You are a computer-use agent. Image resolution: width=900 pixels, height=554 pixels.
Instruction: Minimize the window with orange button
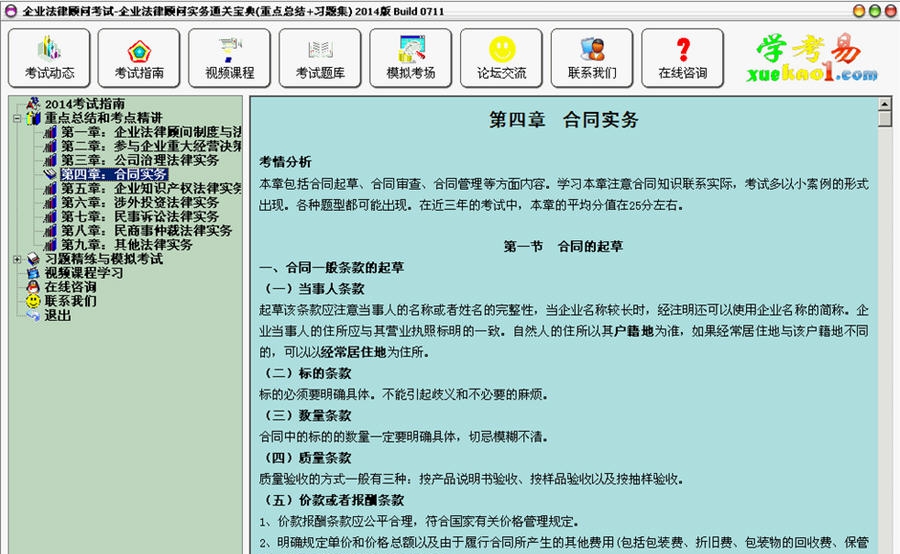point(859,11)
